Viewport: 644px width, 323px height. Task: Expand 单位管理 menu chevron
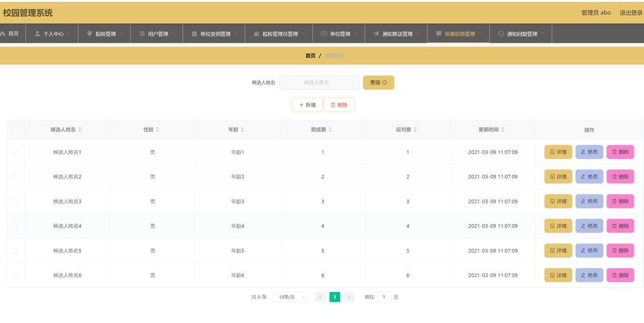355,34
